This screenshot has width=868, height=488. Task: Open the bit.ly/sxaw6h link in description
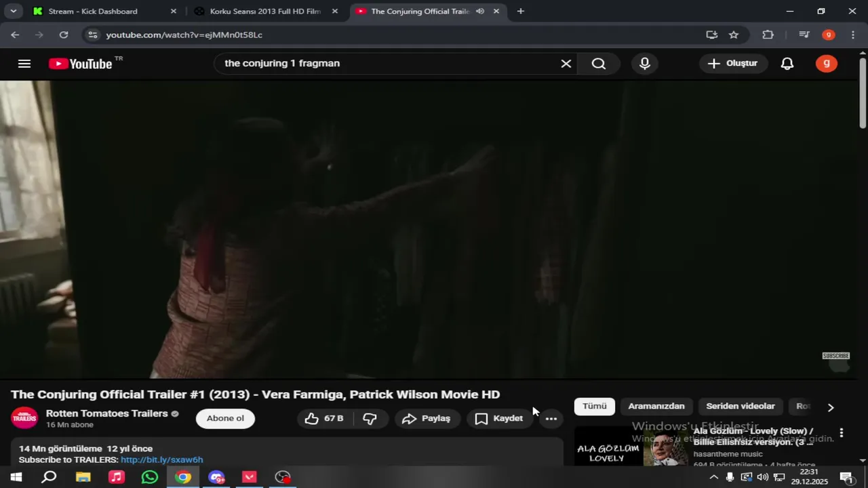point(161,460)
